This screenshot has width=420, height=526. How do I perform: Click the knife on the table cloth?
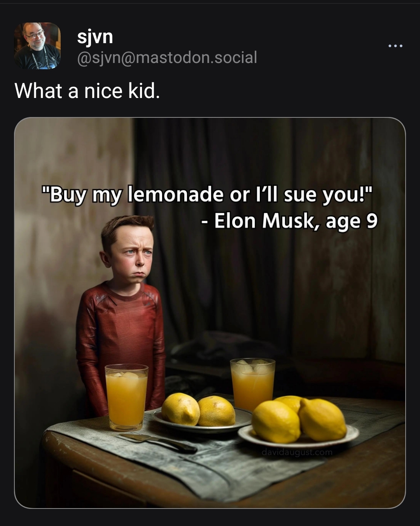coord(158,442)
